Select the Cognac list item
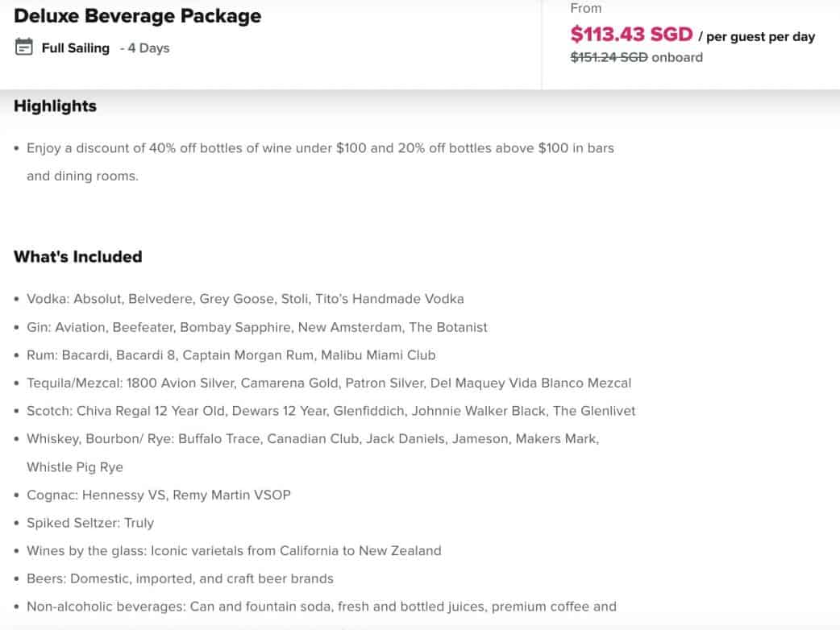 158,495
